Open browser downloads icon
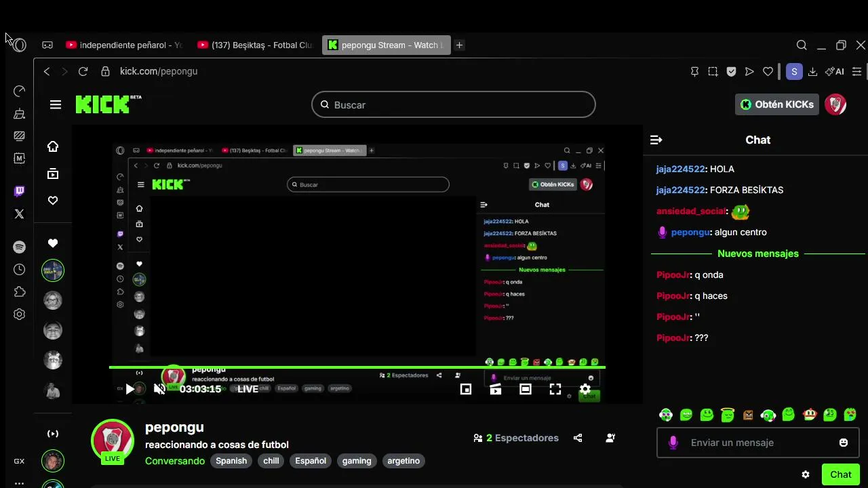The width and height of the screenshot is (868, 488). 812,71
